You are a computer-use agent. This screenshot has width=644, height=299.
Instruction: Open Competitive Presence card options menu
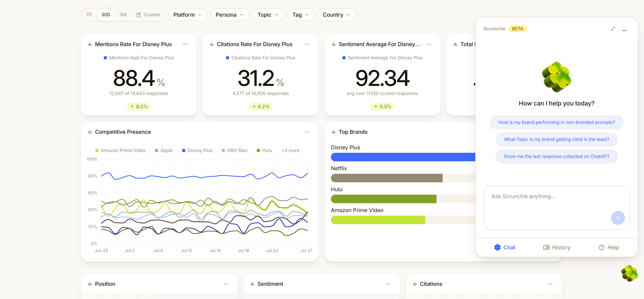pyautogui.click(x=307, y=132)
